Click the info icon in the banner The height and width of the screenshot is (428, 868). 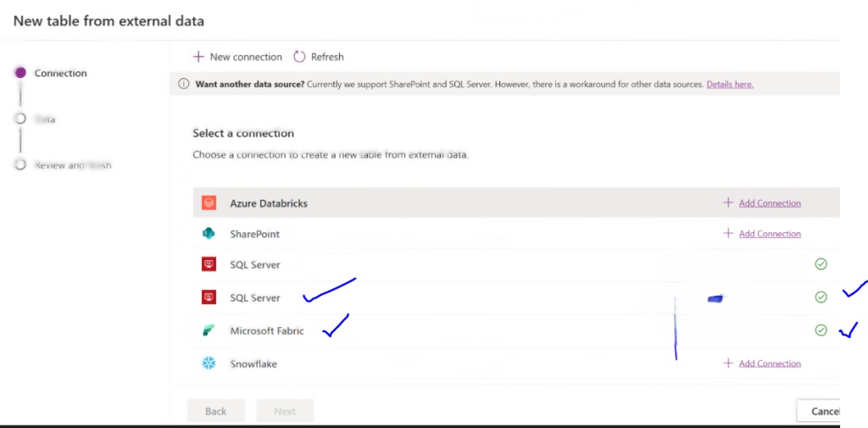click(x=184, y=84)
